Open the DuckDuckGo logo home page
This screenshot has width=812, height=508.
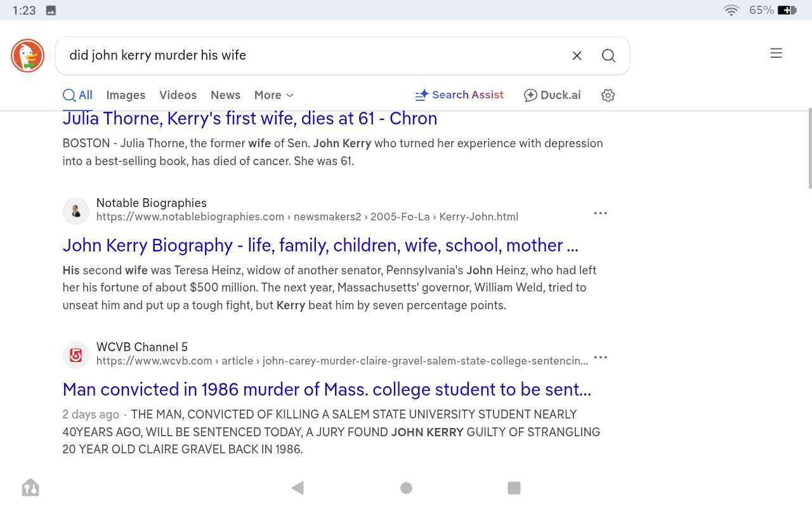pyautogui.click(x=27, y=55)
